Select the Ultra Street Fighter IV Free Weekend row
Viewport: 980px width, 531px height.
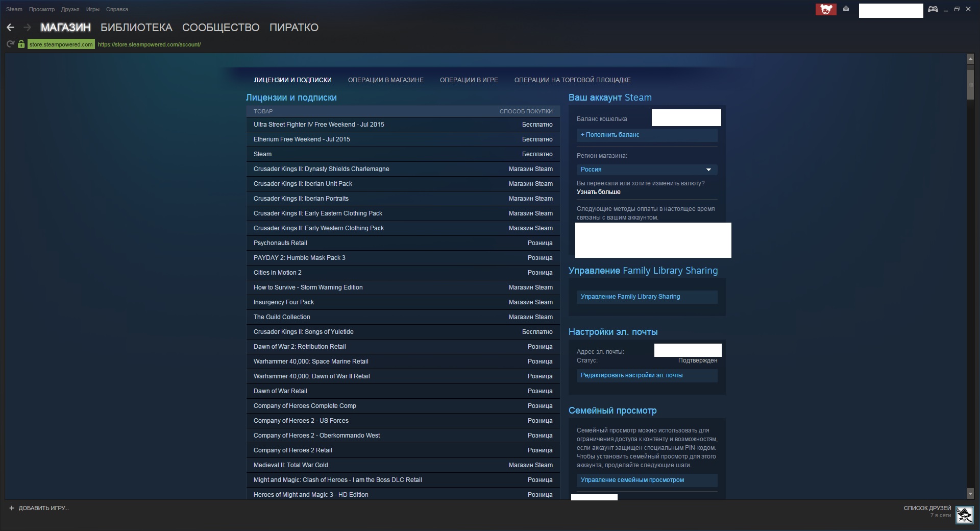pyautogui.click(x=403, y=125)
